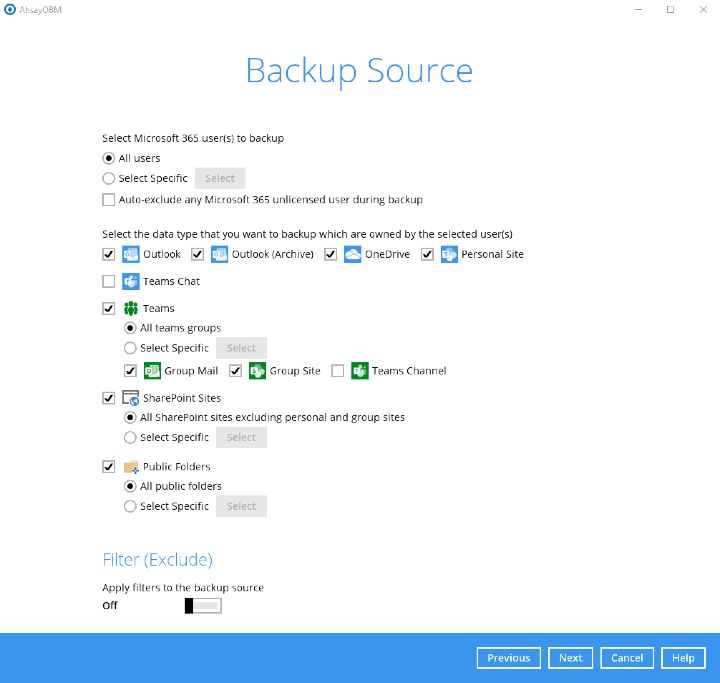The height and width of the screenshot is (683, 720).
Task: Click the Personal Site SharePoint icon
Action: coord(450,254)
